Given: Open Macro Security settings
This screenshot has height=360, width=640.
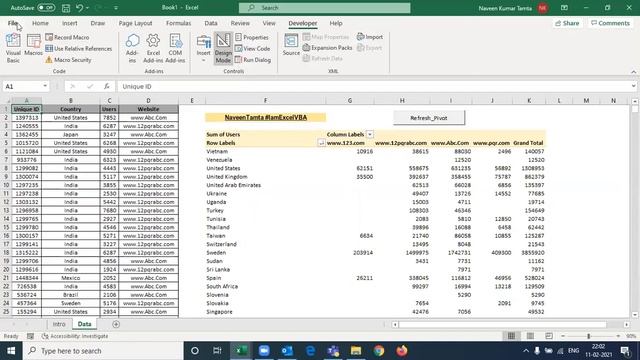Looking at the screenshot, I should click(68, 60).
